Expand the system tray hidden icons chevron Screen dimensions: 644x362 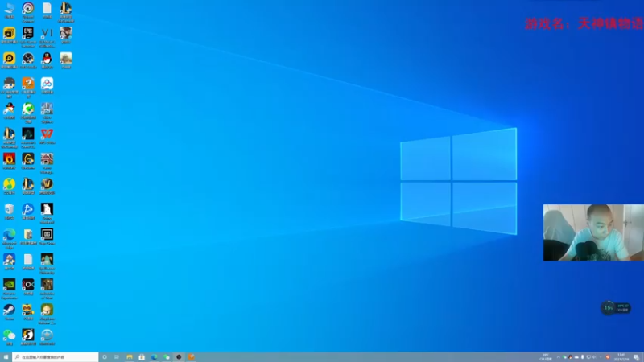558,357
